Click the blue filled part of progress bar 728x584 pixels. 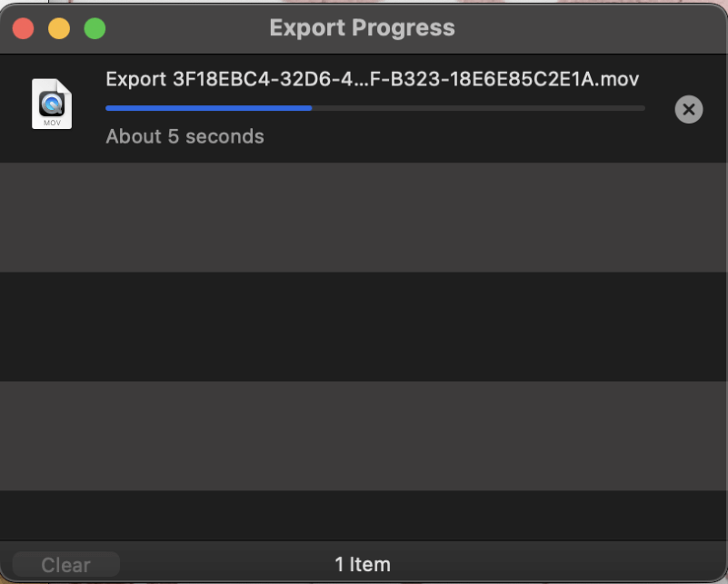coord(208,108)
